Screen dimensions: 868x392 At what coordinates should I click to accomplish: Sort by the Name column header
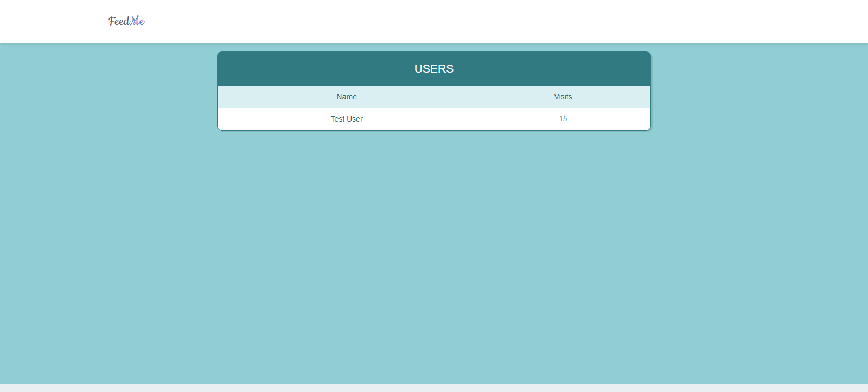[x=347, y=97]
